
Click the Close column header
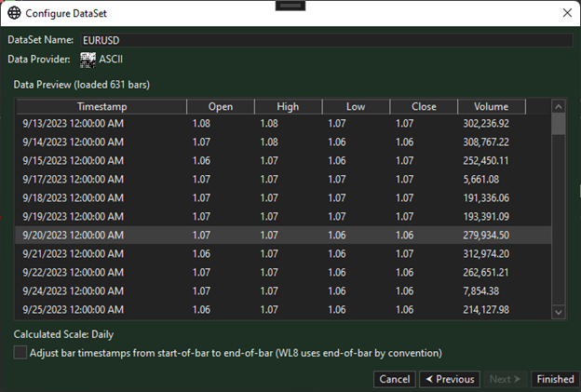pyautogui.click(x=424, y=106)
